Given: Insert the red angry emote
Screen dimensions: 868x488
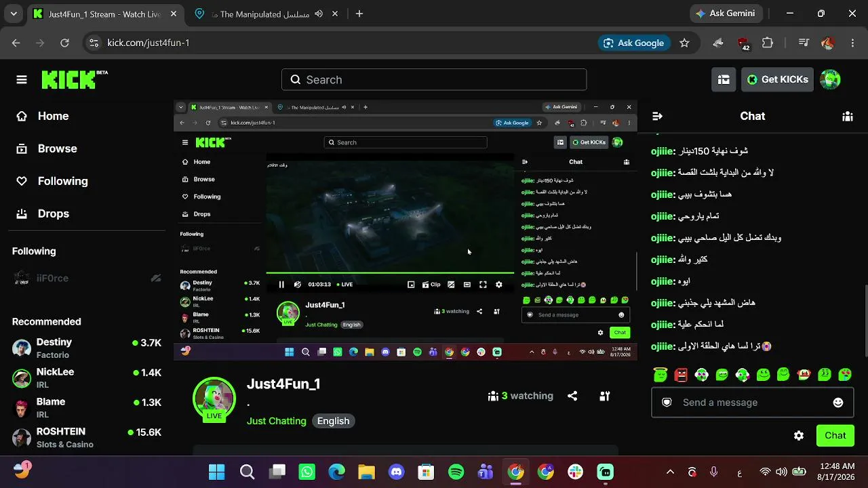Looking at the screenshot, I should pyautogui.click(x=681, y=374).
